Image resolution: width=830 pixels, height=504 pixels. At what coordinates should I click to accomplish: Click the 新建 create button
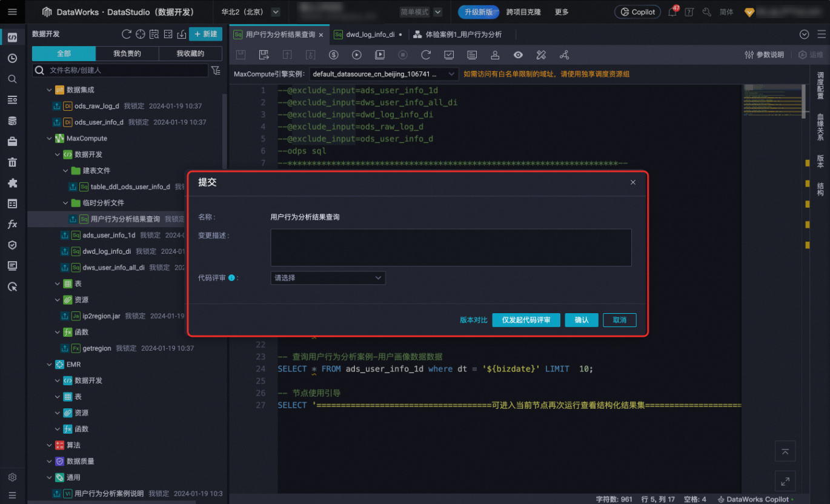tap(205, 34)
